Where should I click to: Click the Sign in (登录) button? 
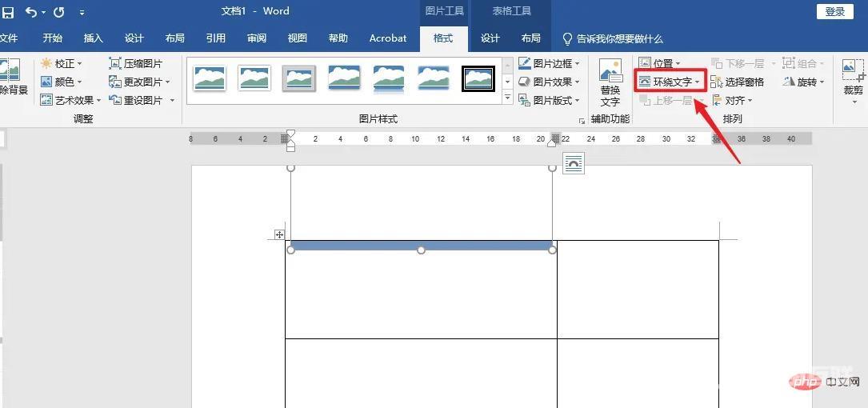pyautogui.click(x=834, y=11)
